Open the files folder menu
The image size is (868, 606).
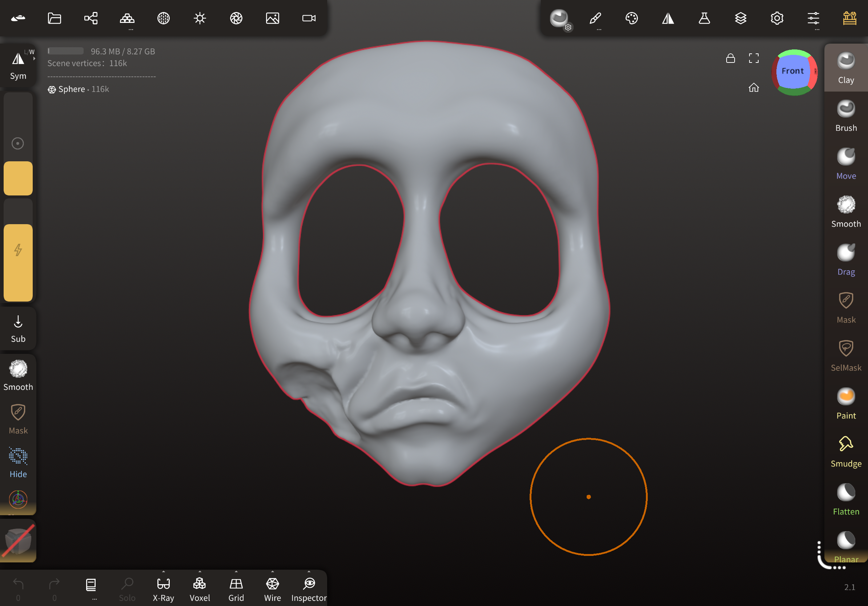pyautogui.click(x=55, y=18)
